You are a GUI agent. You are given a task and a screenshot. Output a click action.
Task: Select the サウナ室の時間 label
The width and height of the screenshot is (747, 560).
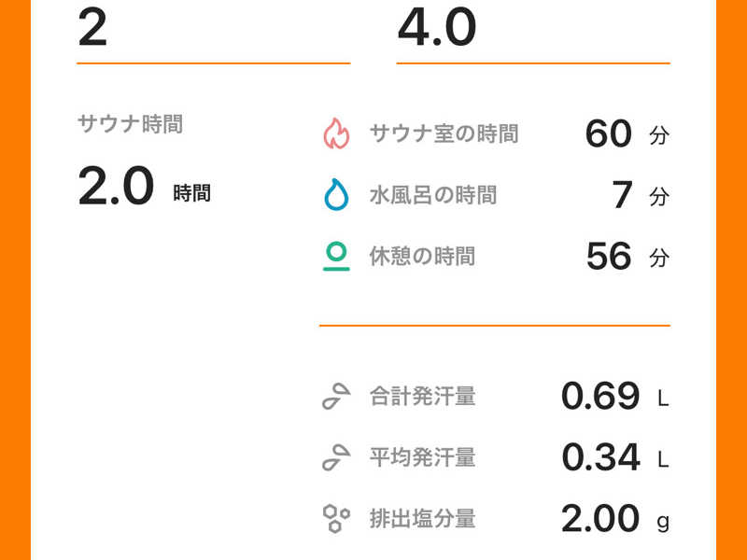click(444, 133)
